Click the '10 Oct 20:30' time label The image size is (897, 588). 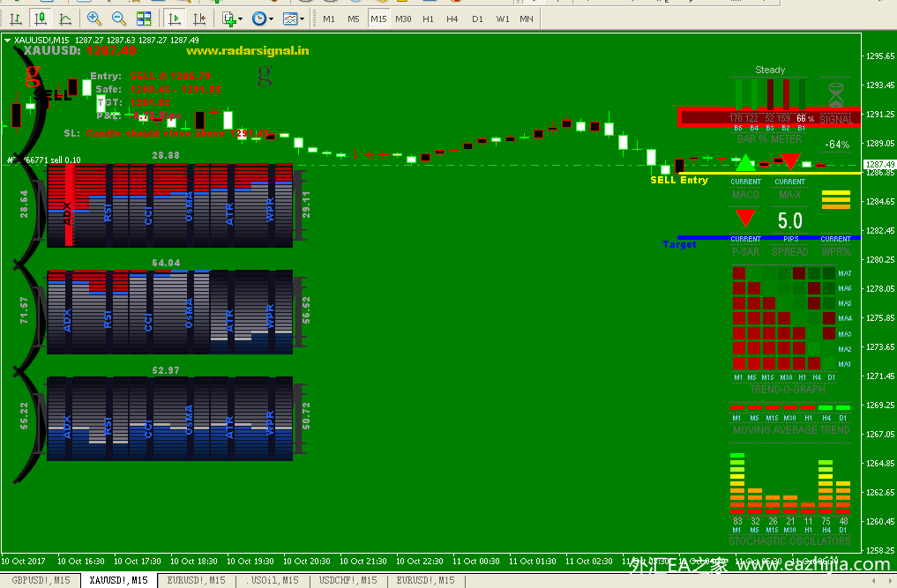[307, 562]
